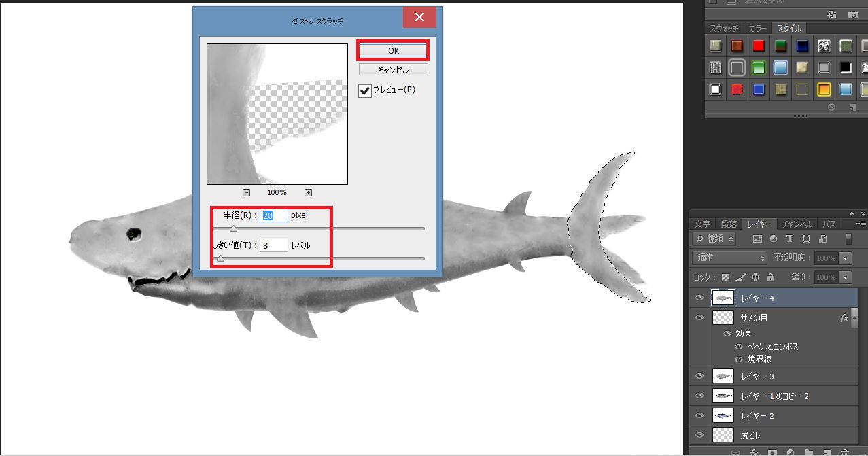Click the clear style icon in Styles panel

click(831, 107)
